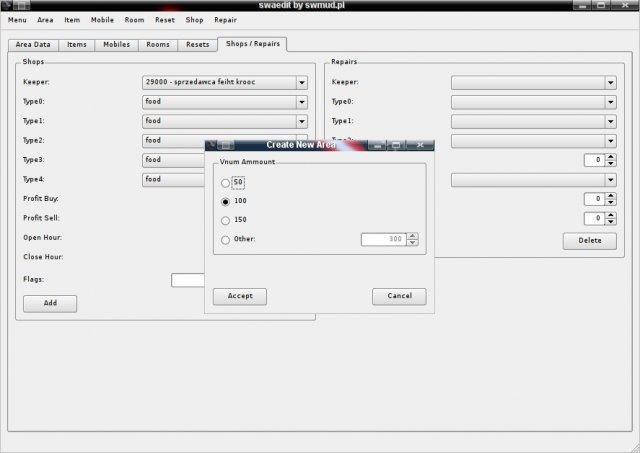Open the Reset menu
The image size is (640, 453).
165,20
